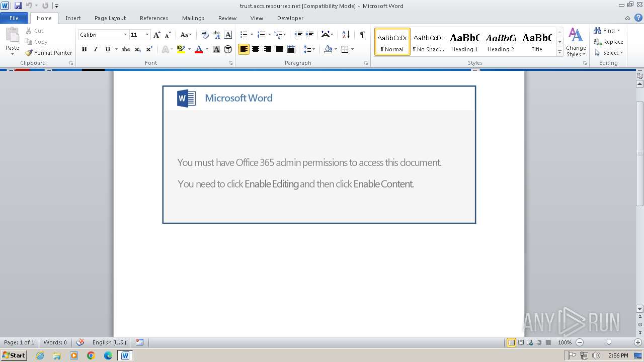Screen dimensions: 644x362
Task: Center align the paragraph text
Action: click(x=256, y=49)
